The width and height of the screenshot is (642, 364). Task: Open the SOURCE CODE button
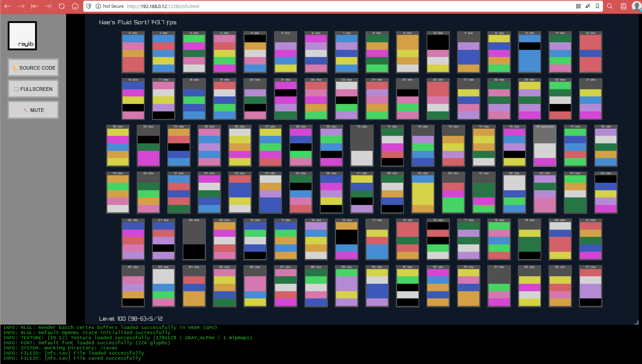(x=33, y=68)
